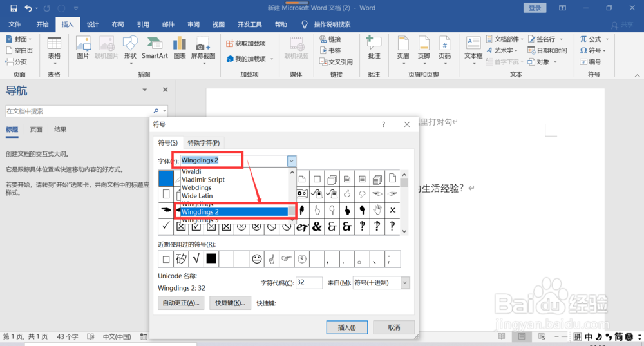644x346 pixels.
Task: Click symbol grid scrollbar down arrow
Action: (x=404, y=231)
